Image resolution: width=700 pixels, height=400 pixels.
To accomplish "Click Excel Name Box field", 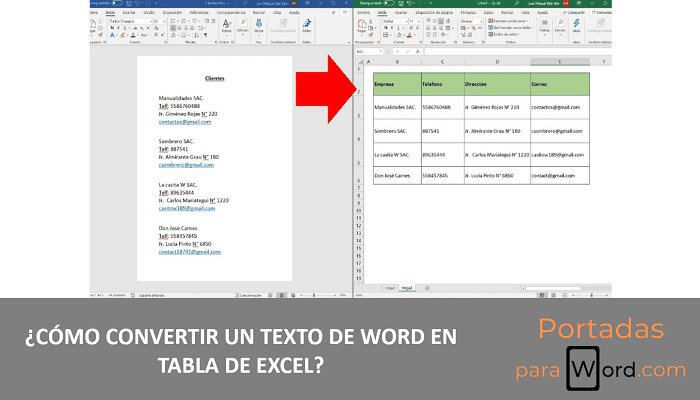I will point(367,52).
